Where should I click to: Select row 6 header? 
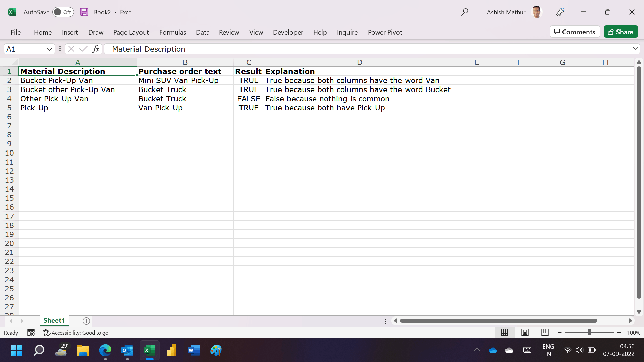pyautogui.click(x=9, y=117)
